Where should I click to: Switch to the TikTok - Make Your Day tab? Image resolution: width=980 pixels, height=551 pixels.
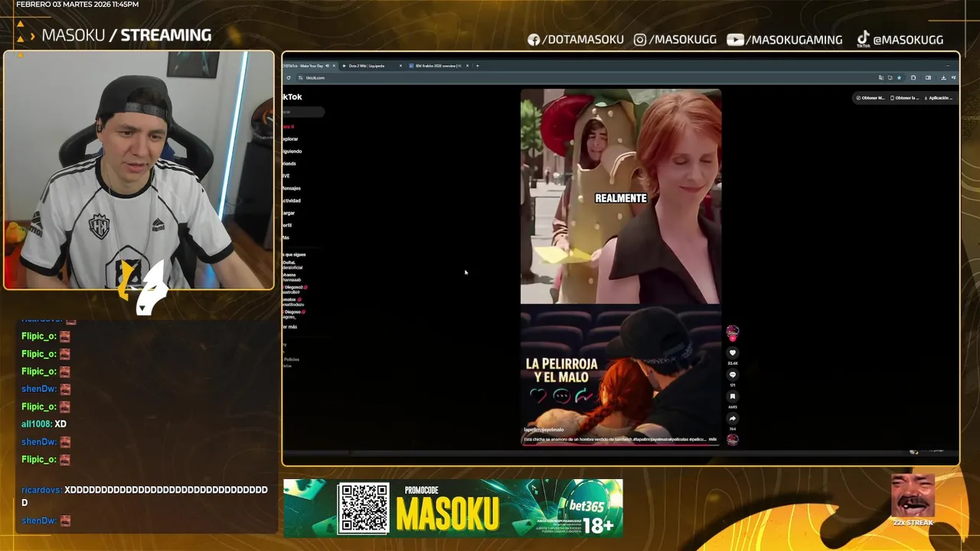pos(305,66)
